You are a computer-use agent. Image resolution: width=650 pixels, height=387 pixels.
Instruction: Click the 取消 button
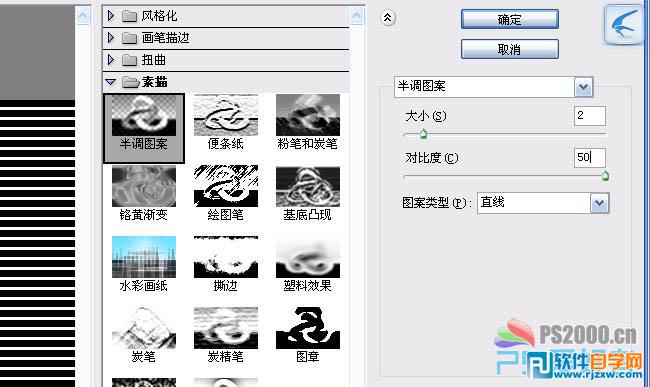(509, 49)
